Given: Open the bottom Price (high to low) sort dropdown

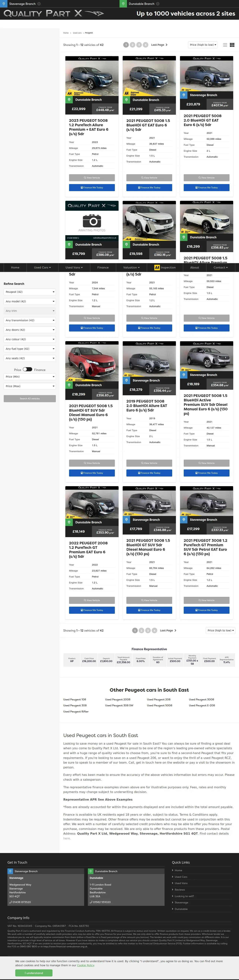Looking at the screenshot, I should pos(220,630).
